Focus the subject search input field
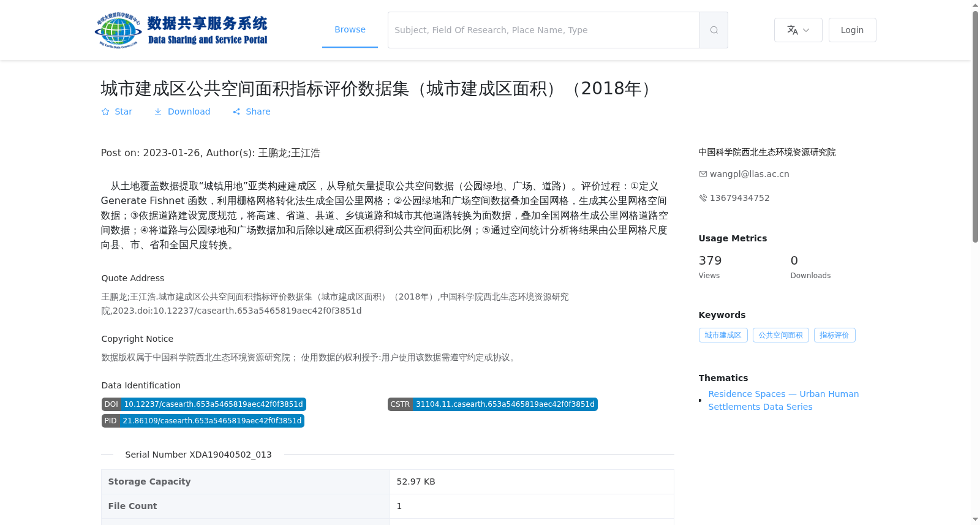 [x=544, y=30]
